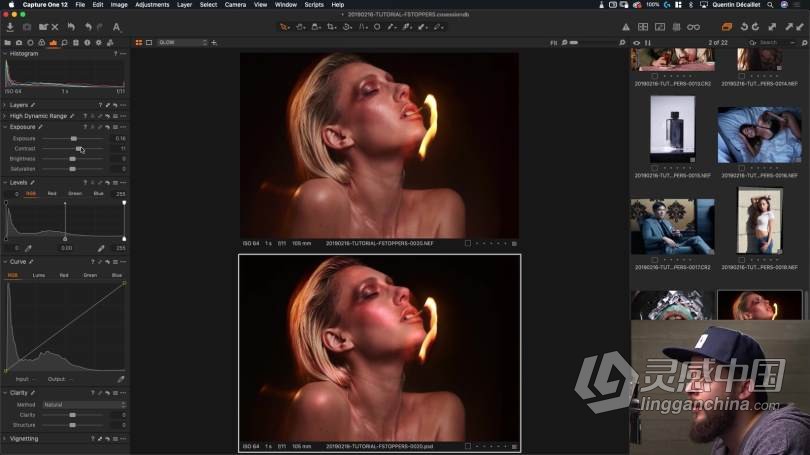Collapse the Clarity panel
This screenshot has height=455, width=810.
pyautogui.click(x=5, y=393)
